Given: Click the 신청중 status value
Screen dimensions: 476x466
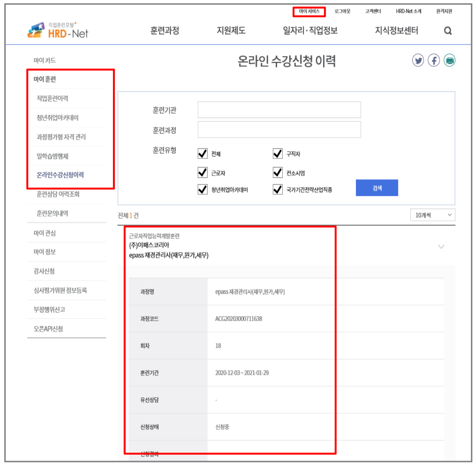Looking at the screenshot, I should (x=222, y=427).
